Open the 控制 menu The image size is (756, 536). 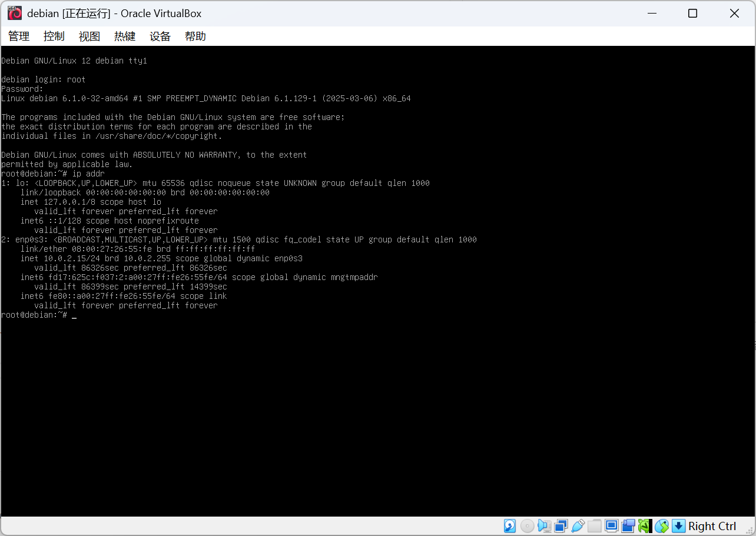(x=54, y=36)
